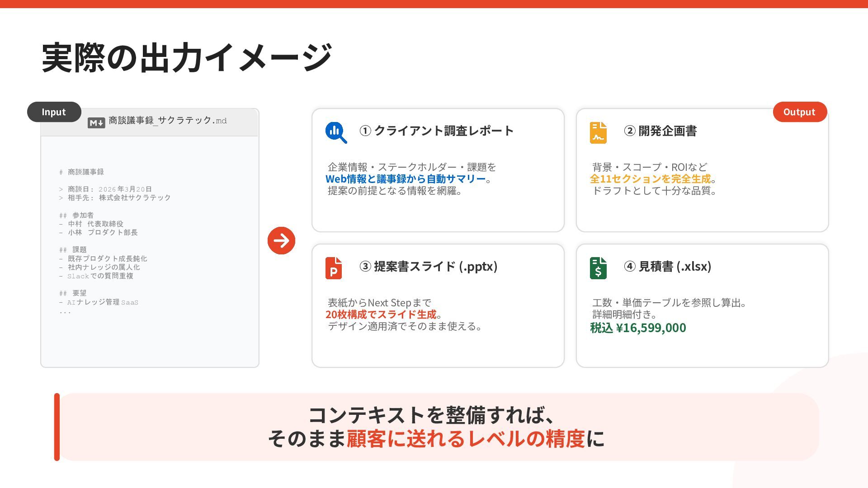The width and height of the screenshot is (868, 488).
Task: Click the Input badge label
Action: point(54,112)
